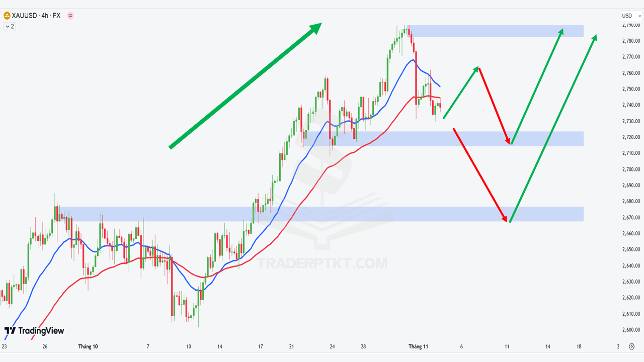Click the pink approximate-equals data status icon
Screen dimensions: 644x362
70,16
